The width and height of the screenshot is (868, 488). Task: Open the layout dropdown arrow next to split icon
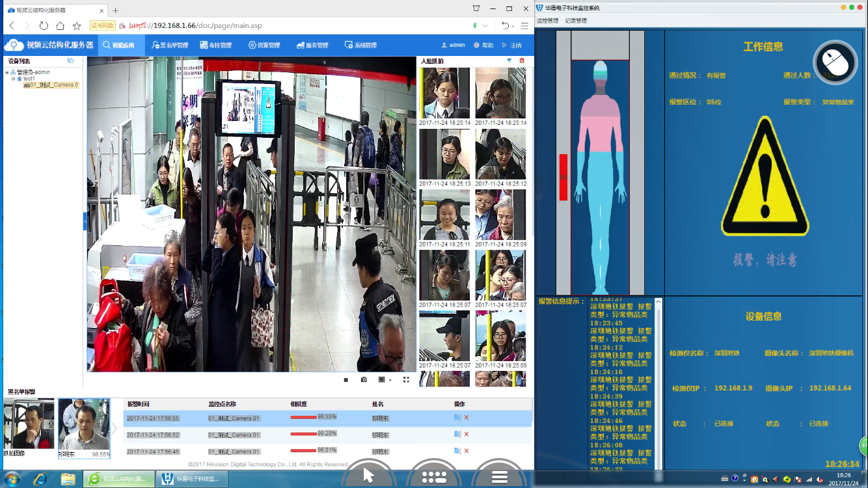coord(389,381)
